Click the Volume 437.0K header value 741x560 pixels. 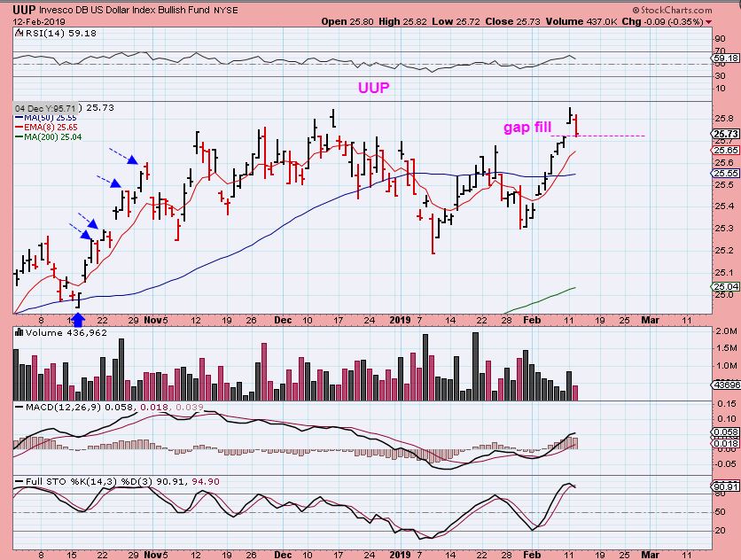coord(581,22)
